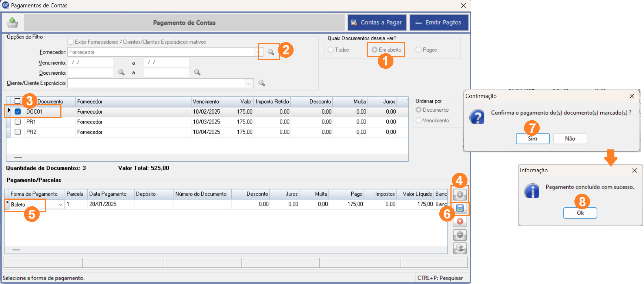644x284 pixels.
Task: Check the PR1 row checkbox
Action: tap(17, 122)
